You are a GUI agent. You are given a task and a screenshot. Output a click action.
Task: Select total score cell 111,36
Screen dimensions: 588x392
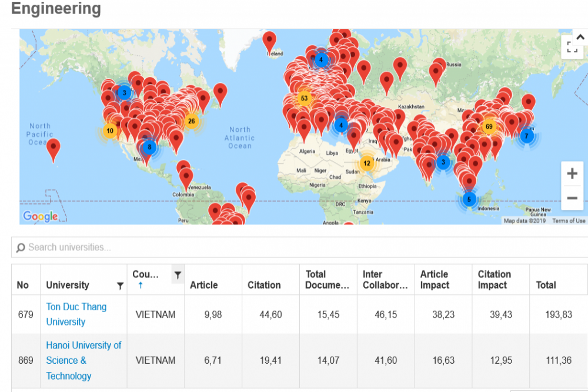click(x=559, y=360)
